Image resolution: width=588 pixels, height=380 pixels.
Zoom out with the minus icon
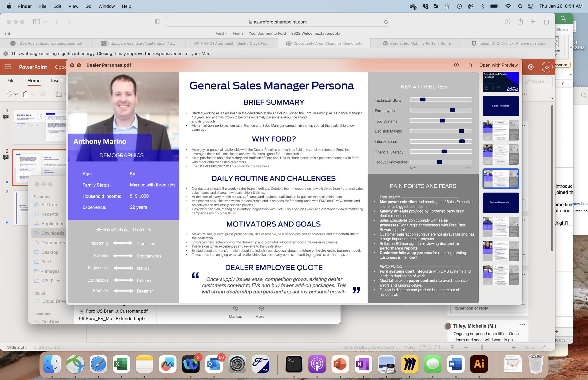click(x=466, y=347)
